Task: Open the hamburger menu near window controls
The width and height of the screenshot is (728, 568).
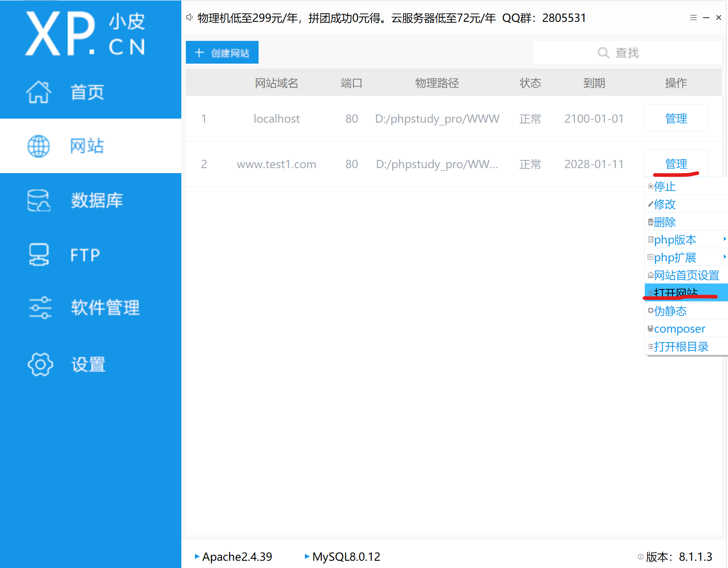Action: (x=693, y=18)
